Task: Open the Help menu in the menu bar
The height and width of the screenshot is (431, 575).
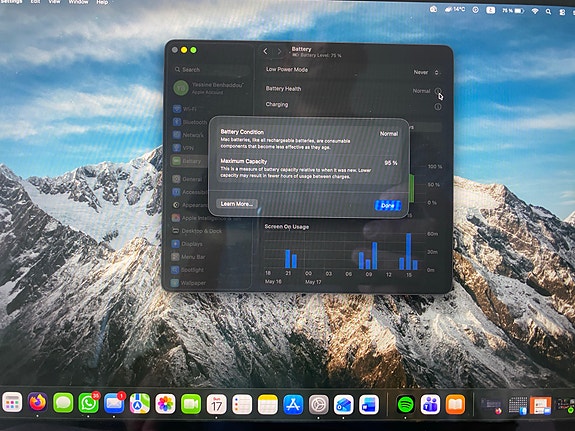Action: [102, 2]
